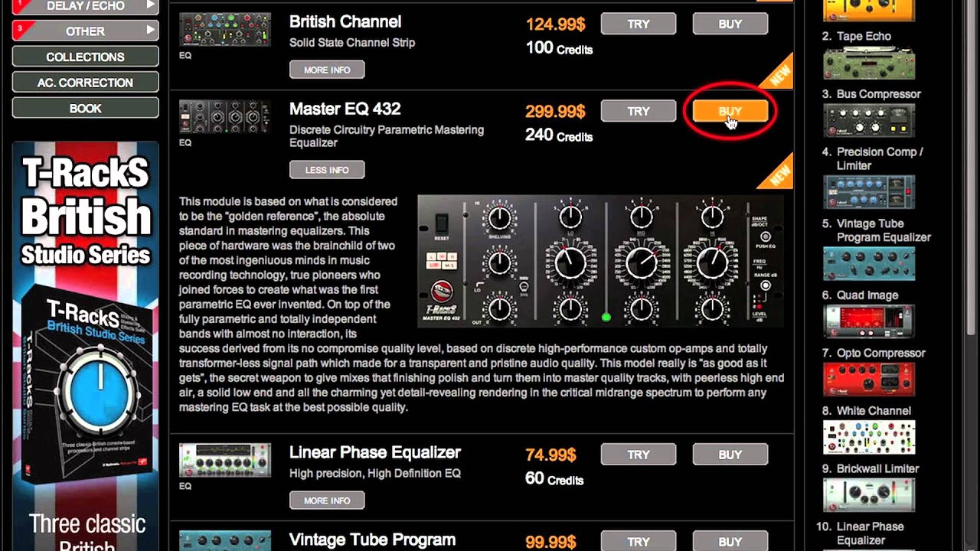The height and width of the screenshot is (551, 980).
Task: Try the Linear Phase Equalizer
Action: (639, 455)
